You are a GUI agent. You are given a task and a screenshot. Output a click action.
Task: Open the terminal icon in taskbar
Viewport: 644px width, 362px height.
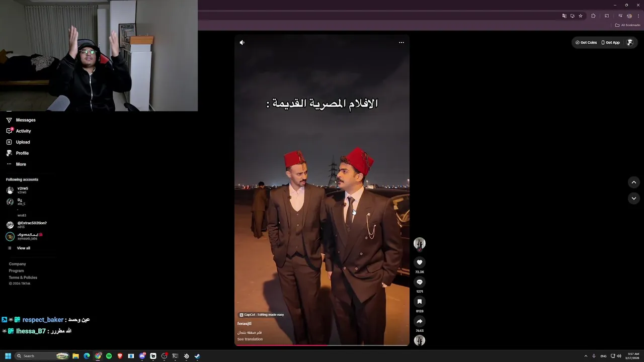[175, 356]
